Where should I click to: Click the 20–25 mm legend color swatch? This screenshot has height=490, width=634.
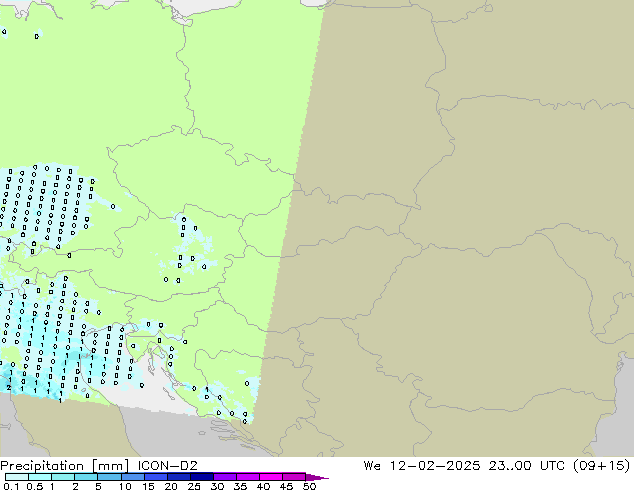tap(178, 477)
